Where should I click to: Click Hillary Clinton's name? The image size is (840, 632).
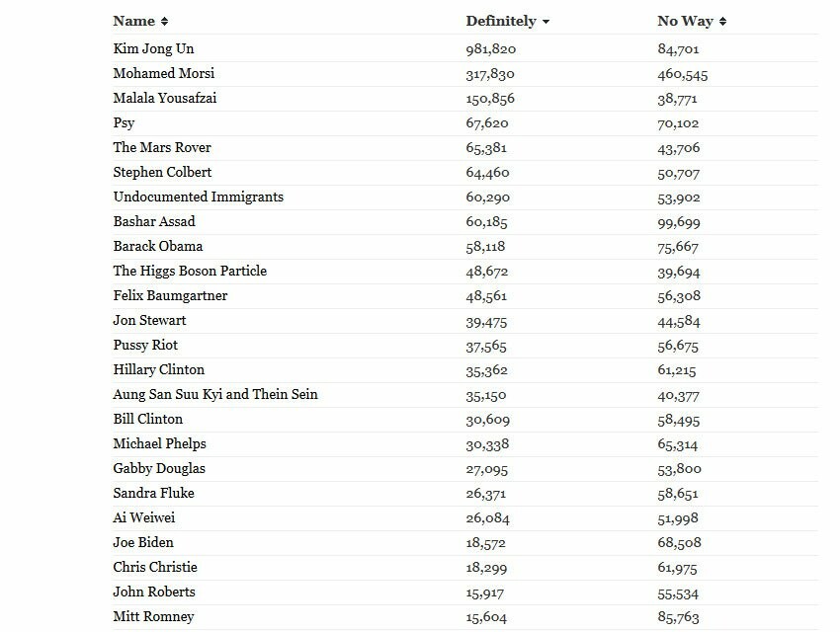tap(158, 369)
